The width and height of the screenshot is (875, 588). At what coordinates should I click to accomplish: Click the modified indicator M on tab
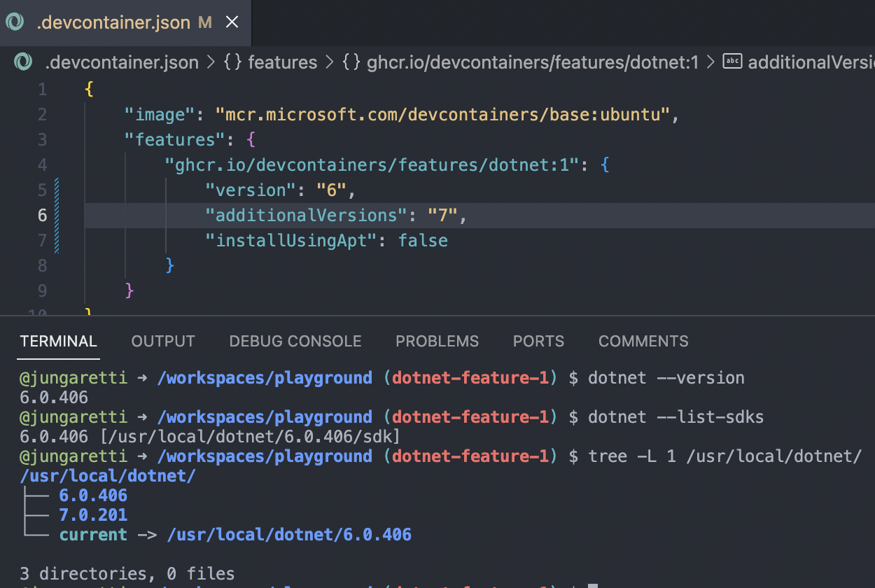205,22
